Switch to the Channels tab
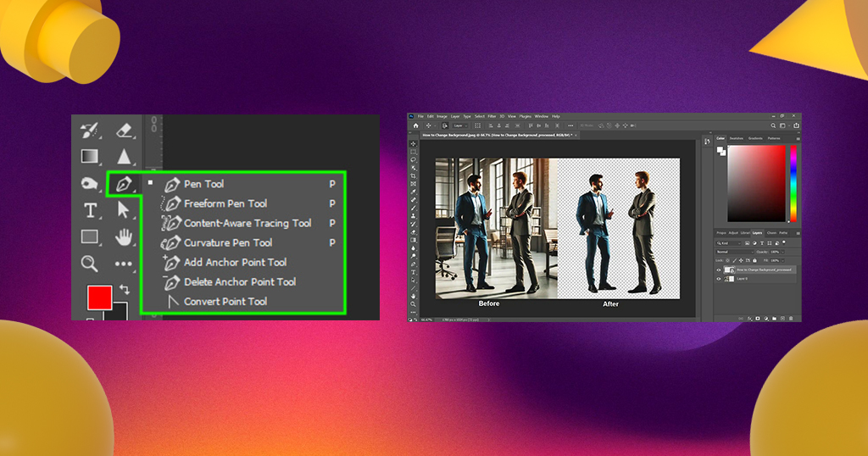The image size is (868, 456). [x=771, y=233]
